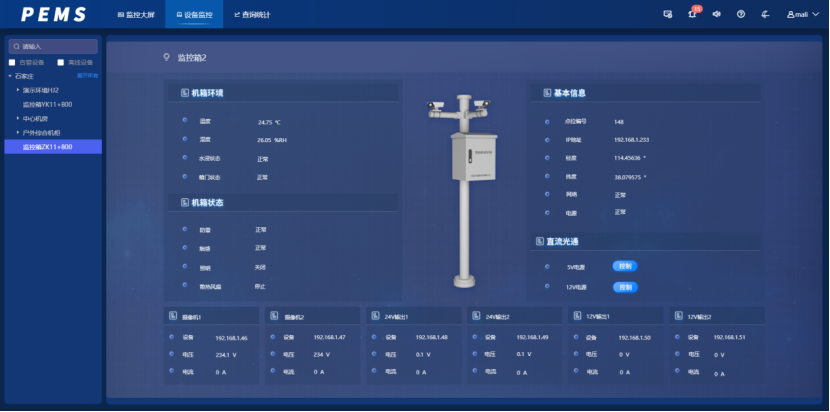Select 监控箱YK11+800 in the device tree
Image resolution: width=830 pixels, height=412 pixels.
click(x=47, y=104)
